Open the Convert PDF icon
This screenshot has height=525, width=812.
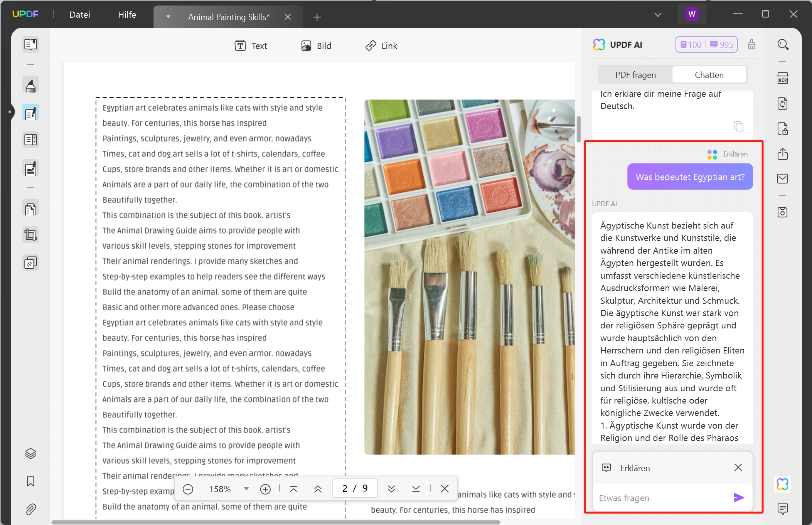click(783, 103)
